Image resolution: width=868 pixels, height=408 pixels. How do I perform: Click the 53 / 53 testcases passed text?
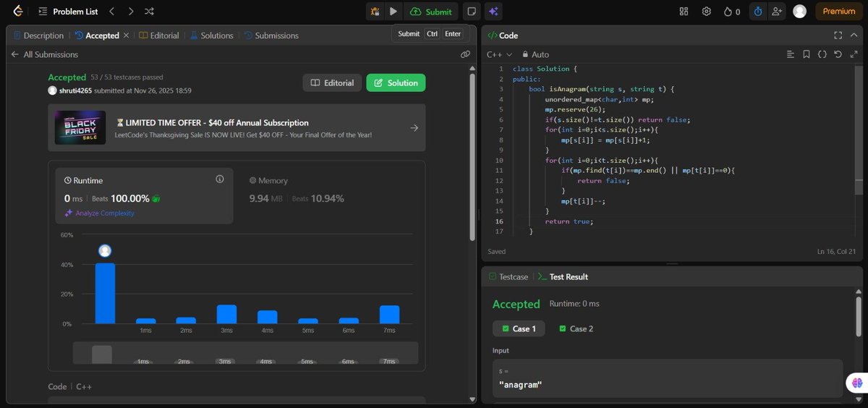127,77
